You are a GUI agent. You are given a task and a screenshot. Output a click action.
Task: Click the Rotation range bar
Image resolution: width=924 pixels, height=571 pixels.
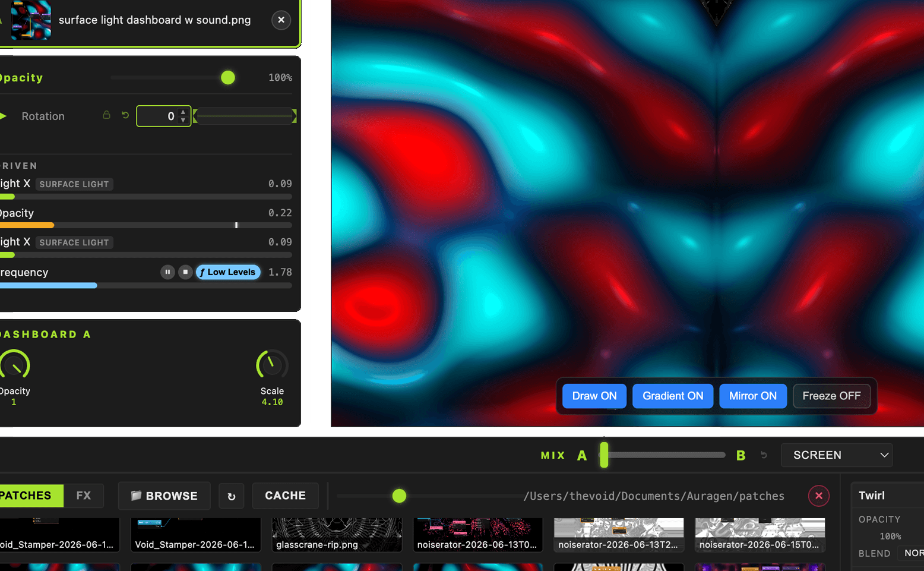tap(245, 116)
